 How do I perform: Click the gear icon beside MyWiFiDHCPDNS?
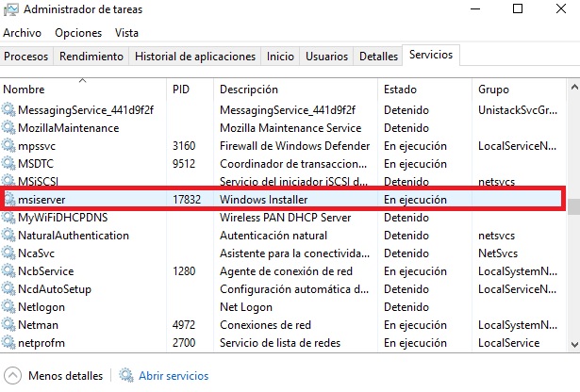click(8, 217)
